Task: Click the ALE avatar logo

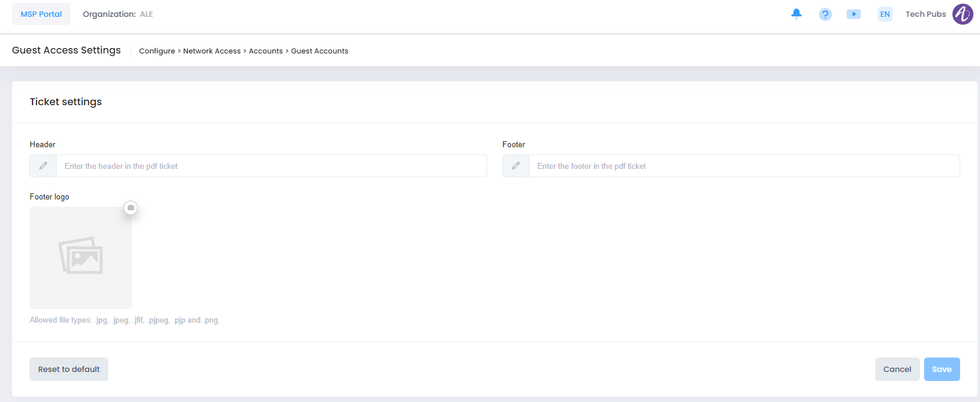Action: tap(962, 14)
